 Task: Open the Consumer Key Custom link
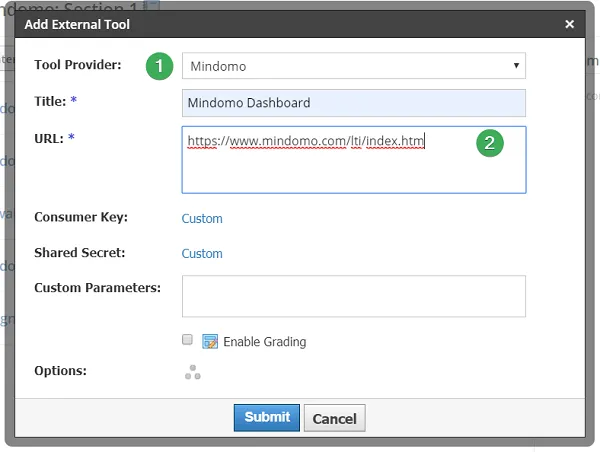202,219
